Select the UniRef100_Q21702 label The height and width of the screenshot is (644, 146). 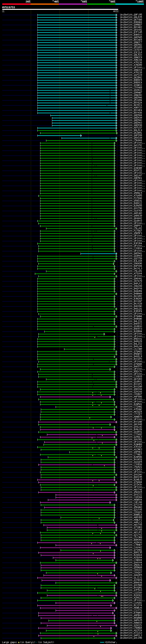pyautogui.click(x=131, y=535)
